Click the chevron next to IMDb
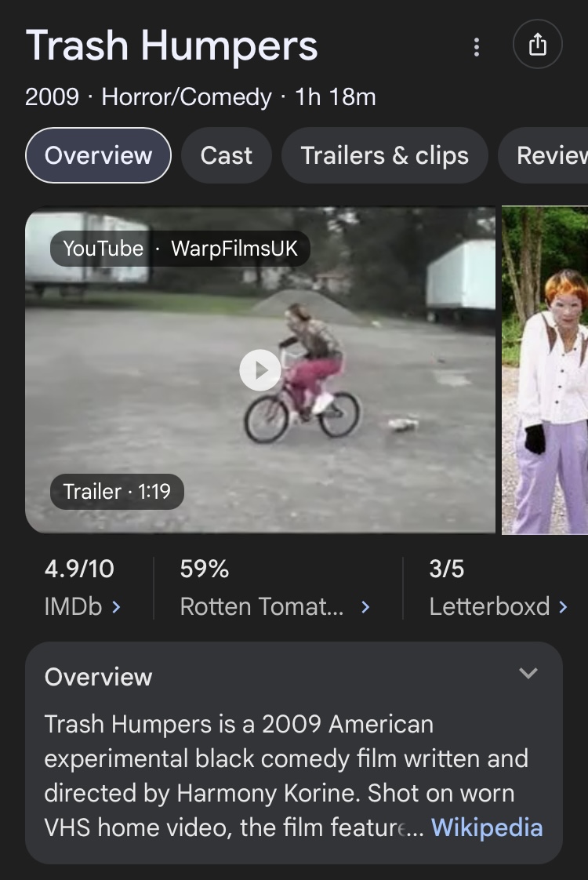The height and width of the screenshot is (880, 588). (116, 607)
